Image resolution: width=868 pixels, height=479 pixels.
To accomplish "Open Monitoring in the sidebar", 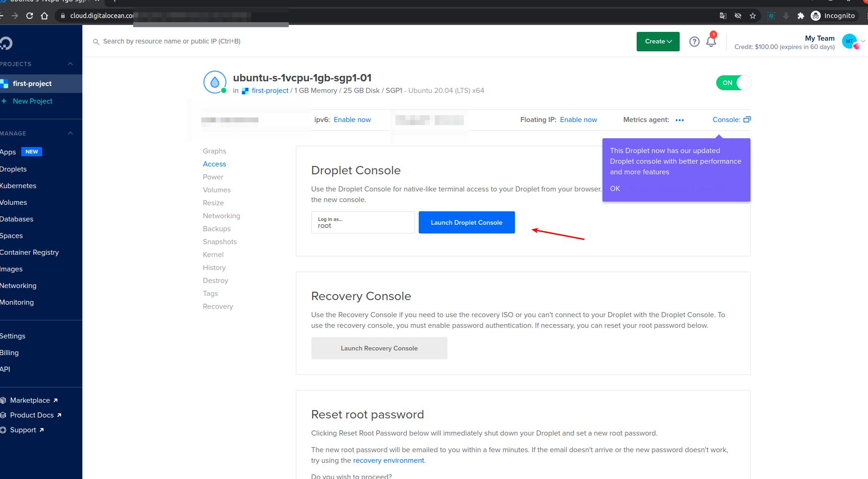I will point(17,302).
